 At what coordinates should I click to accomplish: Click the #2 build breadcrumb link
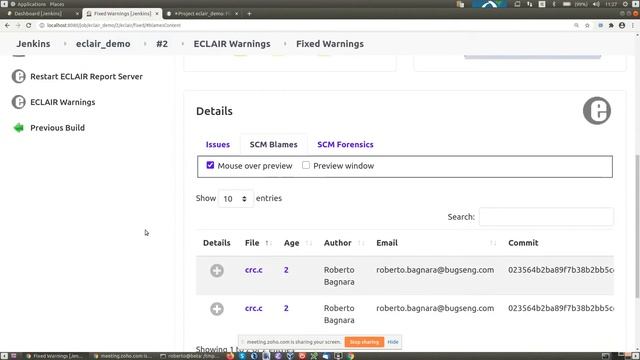click(x=162, y=44)
